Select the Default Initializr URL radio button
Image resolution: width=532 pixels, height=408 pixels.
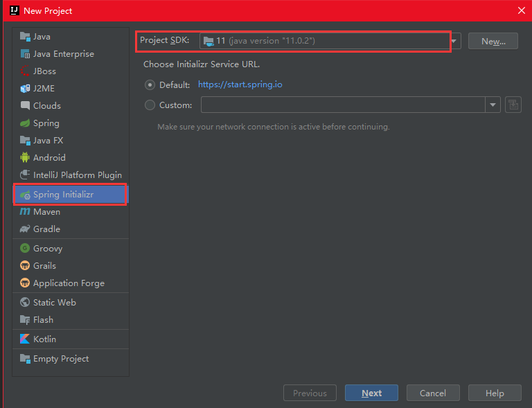(x=150, y=85)
